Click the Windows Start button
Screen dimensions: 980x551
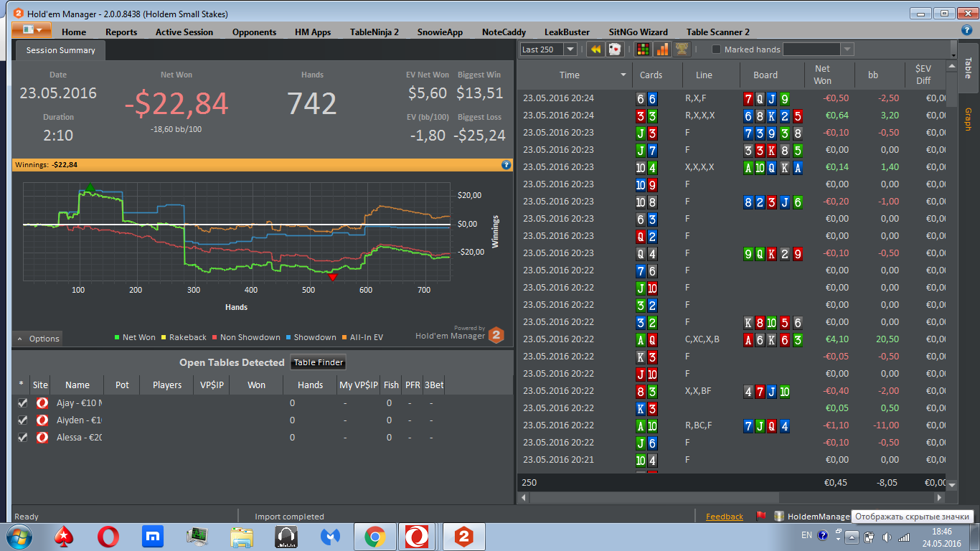coord(19,537)
